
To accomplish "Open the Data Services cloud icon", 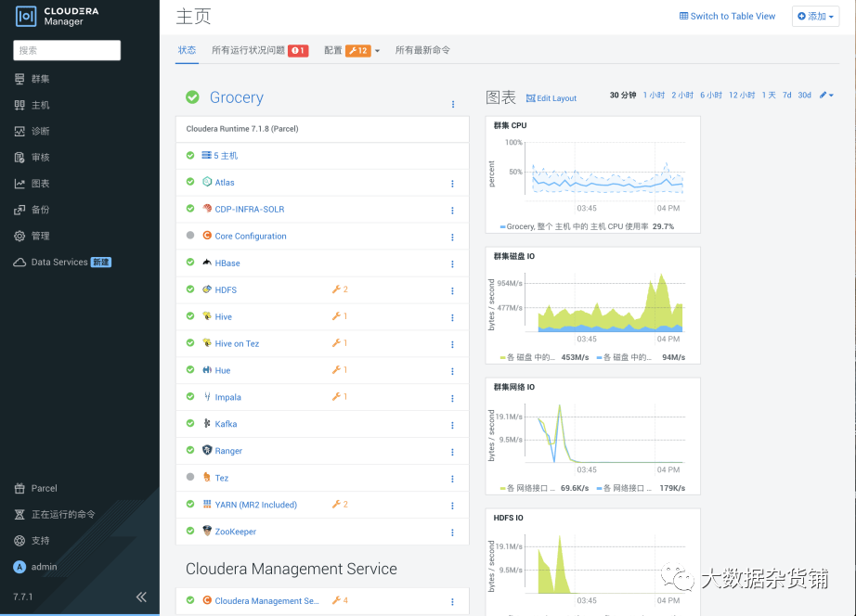I will [x=19, y=263].
